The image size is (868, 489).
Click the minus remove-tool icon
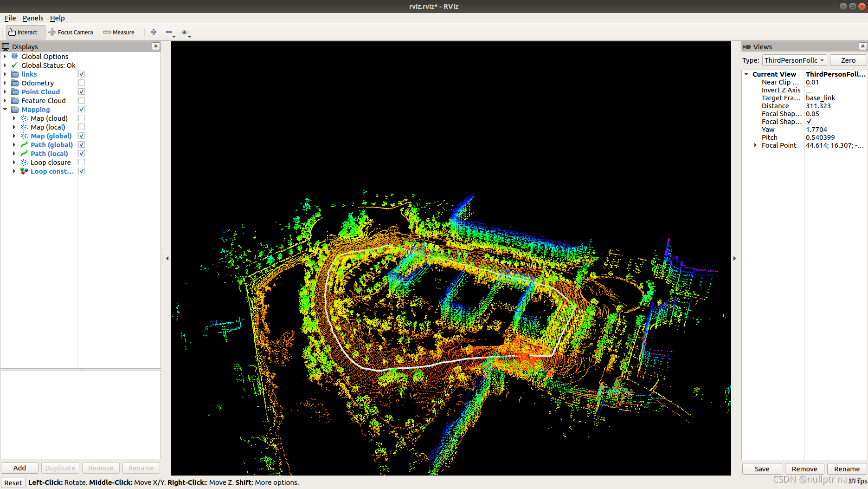tap(169, 32)
